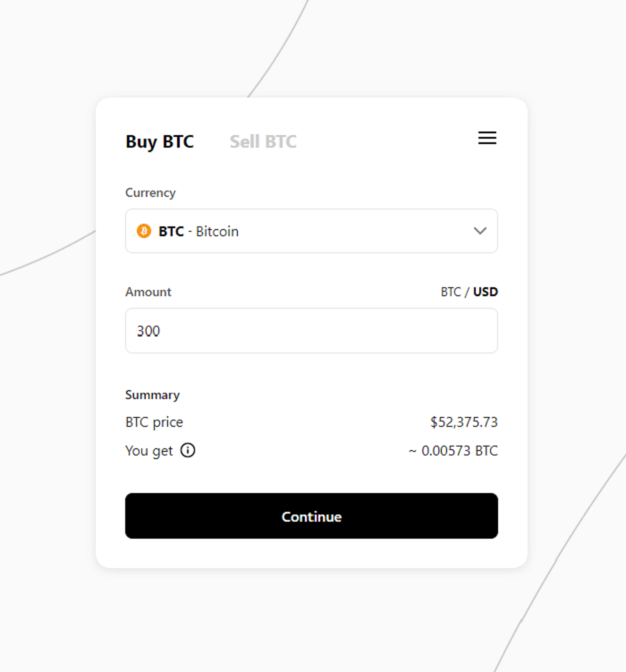Click the Amount field label
The height and width of the screenshot is (672, 626).
pyautogui.click(x=148, y=292)
